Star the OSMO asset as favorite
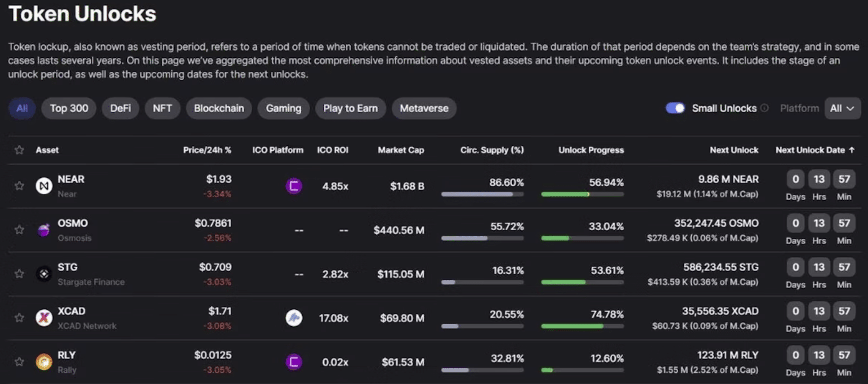 (19, 230)
